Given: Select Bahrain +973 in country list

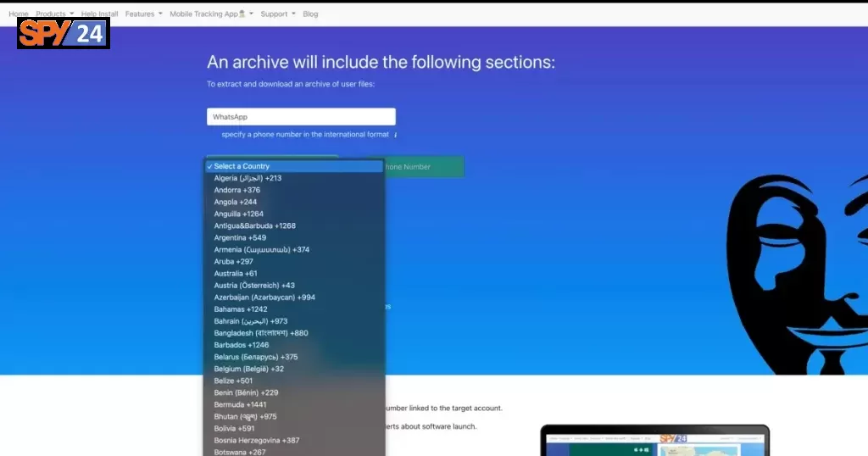Looking at the screenshot, I should point(294,321).
